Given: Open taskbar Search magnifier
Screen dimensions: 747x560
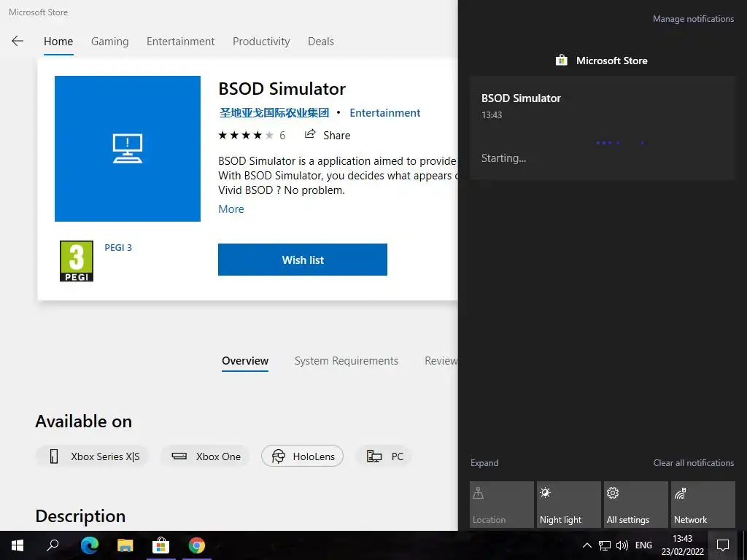Looking at the screenshot, I should 53,545.
